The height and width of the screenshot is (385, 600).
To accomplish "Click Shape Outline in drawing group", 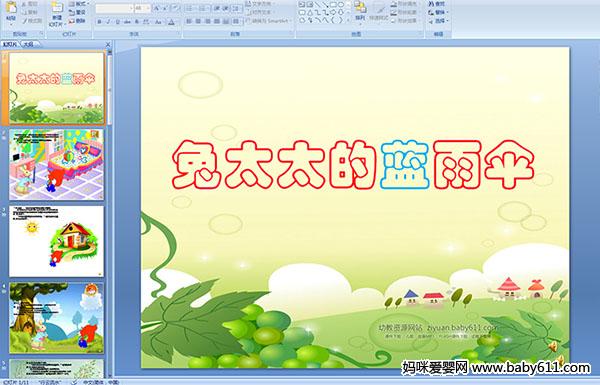I will pos(404,12).
